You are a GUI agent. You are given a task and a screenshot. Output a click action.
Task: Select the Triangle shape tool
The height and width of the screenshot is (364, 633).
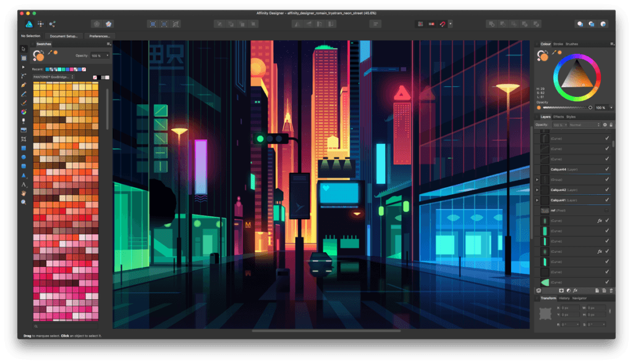[23, 175]
